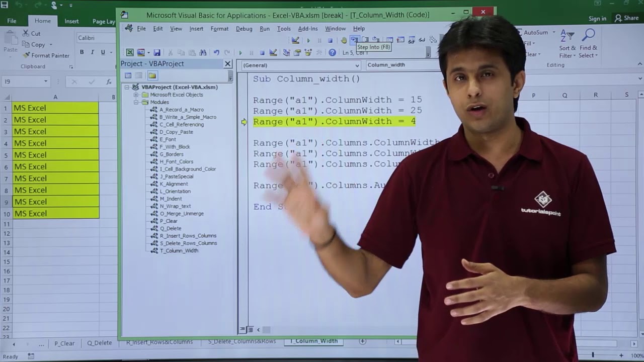Open the Debug menu in VBA editor
The height and width of the screenshot is (362, 644).
point(244,29)
